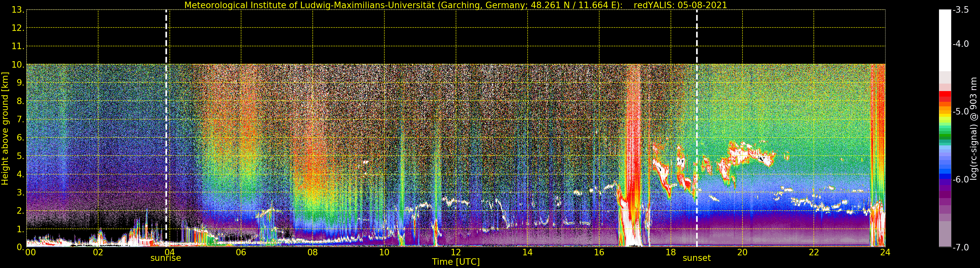This screenshot has width=980, height=268.
Task: Select the 12 UTC time tick label
Action: coord(456,252)
